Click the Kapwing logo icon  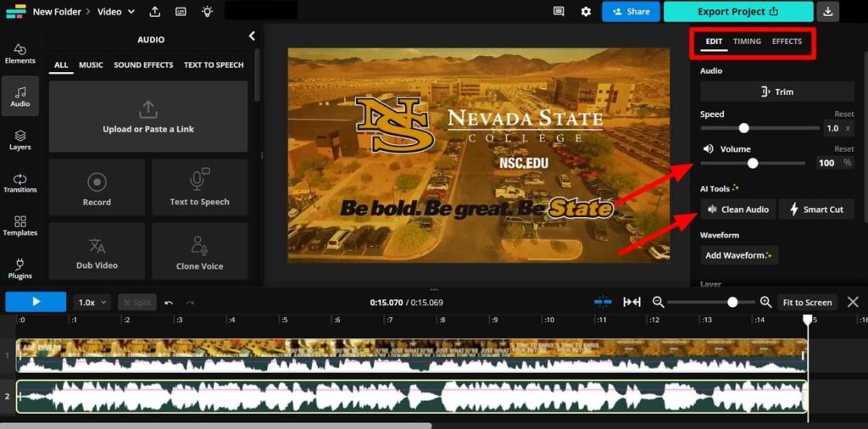pos(15,11)
